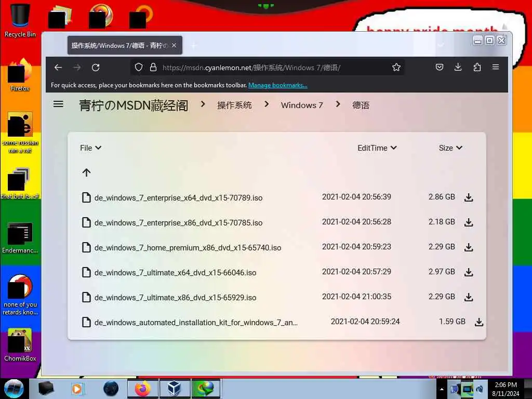This screenshot has width=532, height=399.
Task: View site info via the padlock icon
Action: coord(153,67)
